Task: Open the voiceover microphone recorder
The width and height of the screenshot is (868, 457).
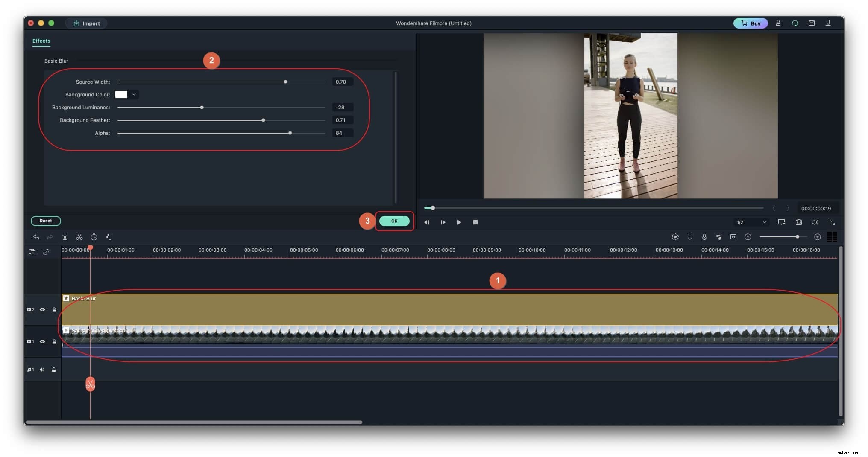Action: [704, 237]
